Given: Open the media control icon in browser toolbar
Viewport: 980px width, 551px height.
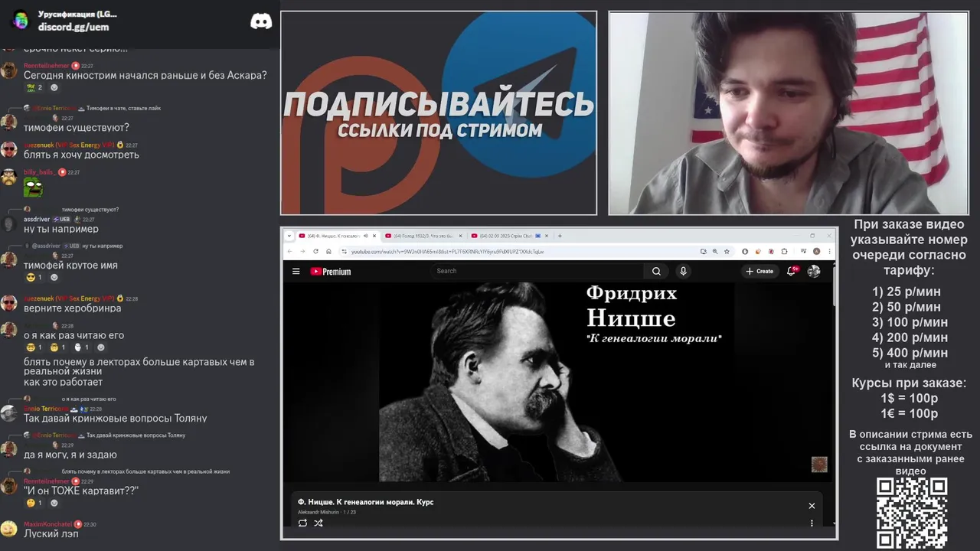Looking at the screenshot, I should [x=803, y=251].
